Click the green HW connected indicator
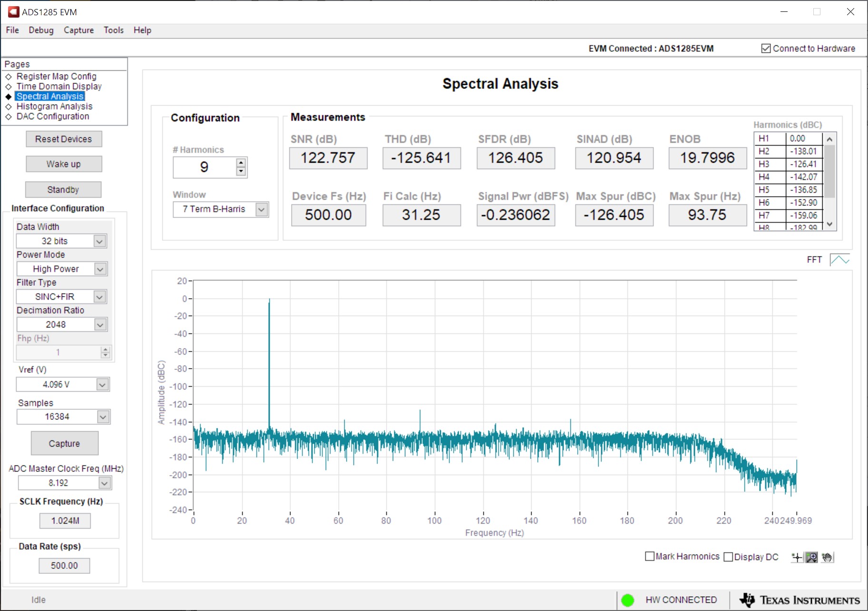The height and width of the screenshot is (611, 868). (628, 600)
